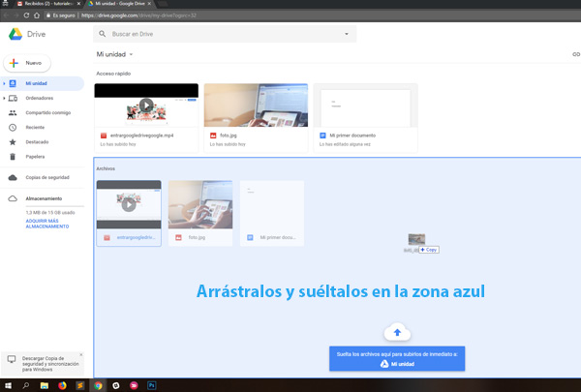Click the get link icon

(x=575, y=55)
